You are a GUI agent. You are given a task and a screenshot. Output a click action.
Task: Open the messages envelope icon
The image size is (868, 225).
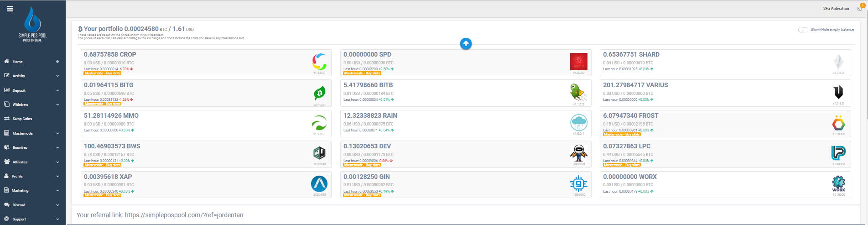(860, 8)
